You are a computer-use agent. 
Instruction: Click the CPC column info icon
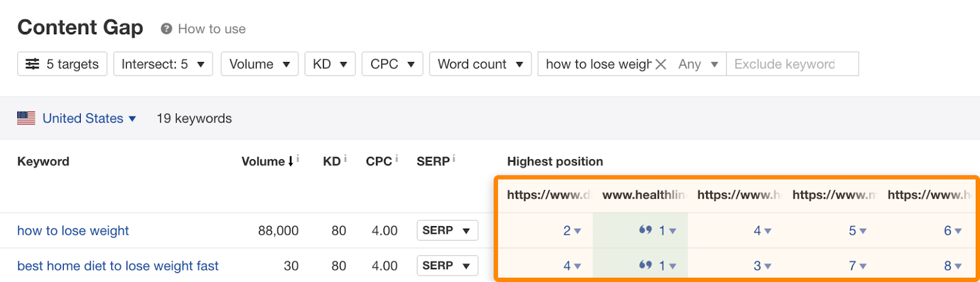[397, 159]
